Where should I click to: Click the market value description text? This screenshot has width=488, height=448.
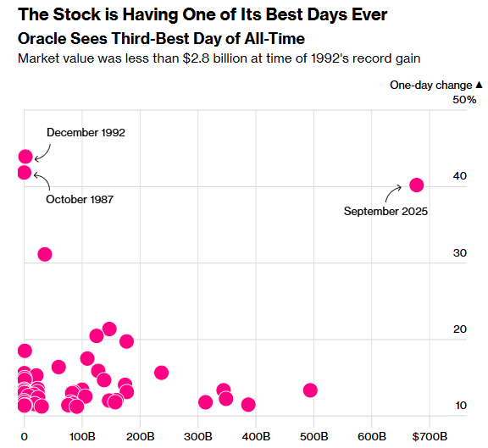(x=219, y=58)
